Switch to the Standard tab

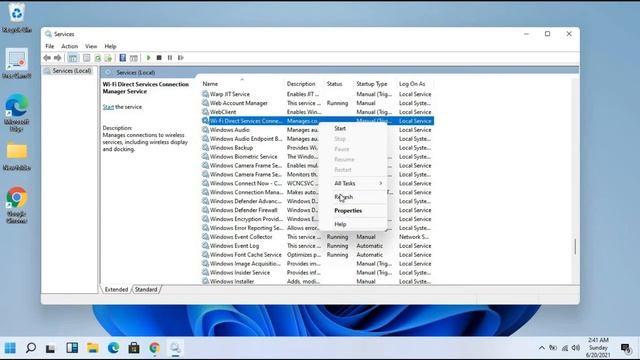pos(146,289)
